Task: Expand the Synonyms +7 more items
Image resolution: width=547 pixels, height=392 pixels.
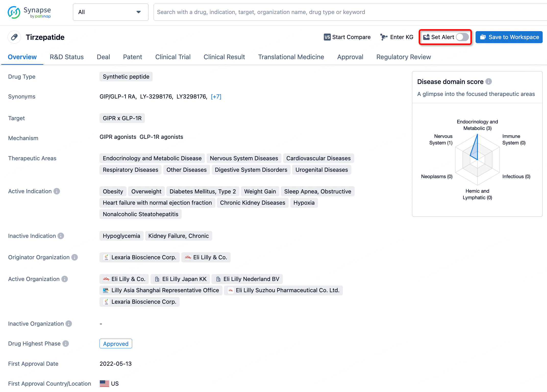Action: point(217,97)
